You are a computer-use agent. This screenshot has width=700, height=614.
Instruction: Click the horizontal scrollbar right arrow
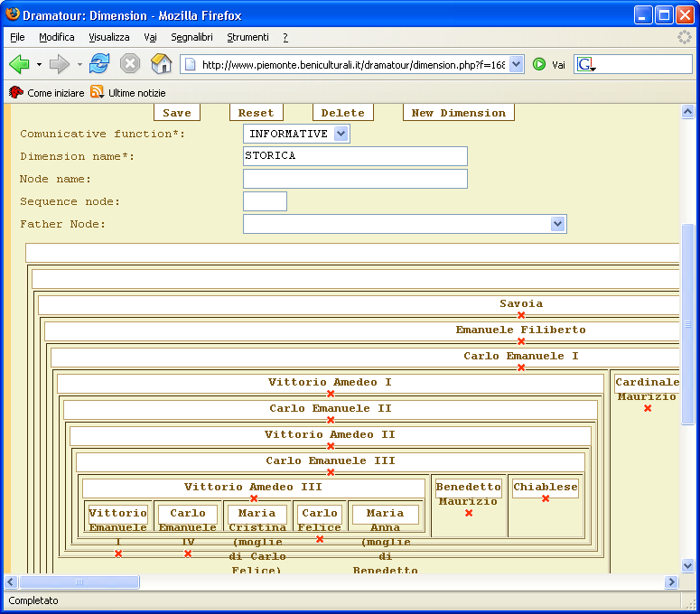coord(671,581)
